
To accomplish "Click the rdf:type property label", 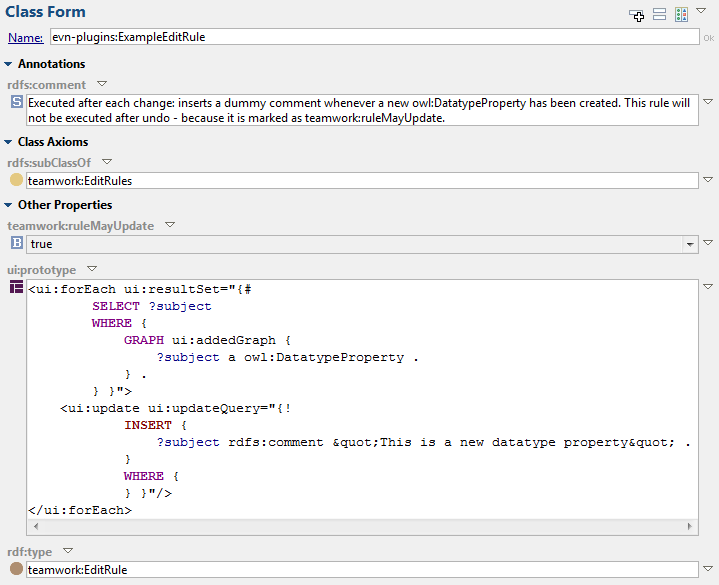I will tap(29, 552).
